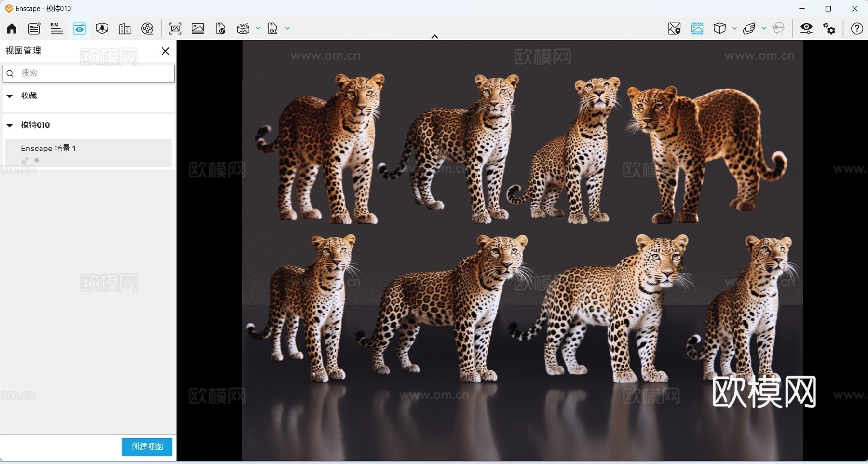
Task: Open the general settings gears icon
Action: click(829, 29)
